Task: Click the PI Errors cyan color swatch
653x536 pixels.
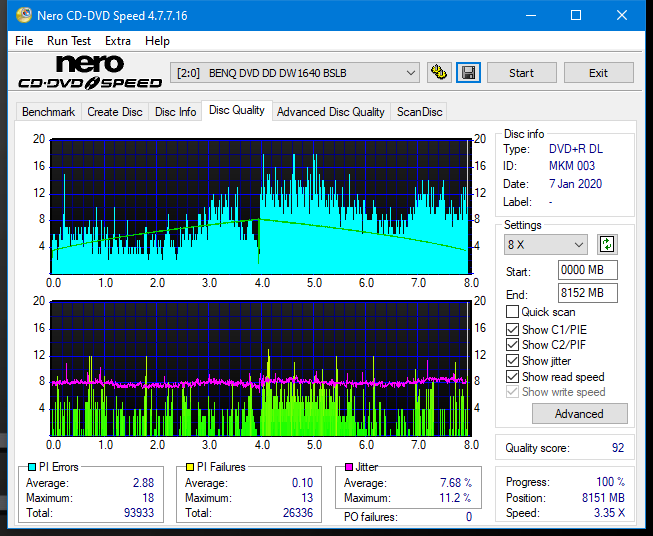Action: 32,467
